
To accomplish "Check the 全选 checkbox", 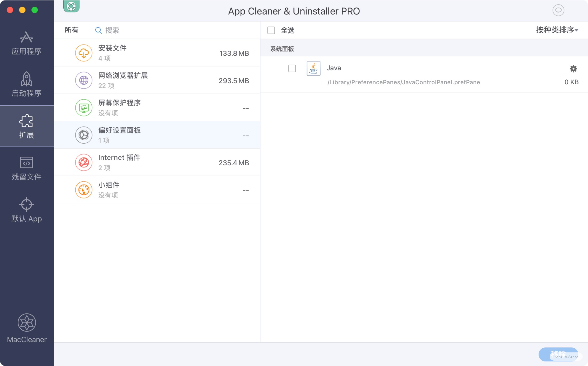I will [x=271, y=30].
